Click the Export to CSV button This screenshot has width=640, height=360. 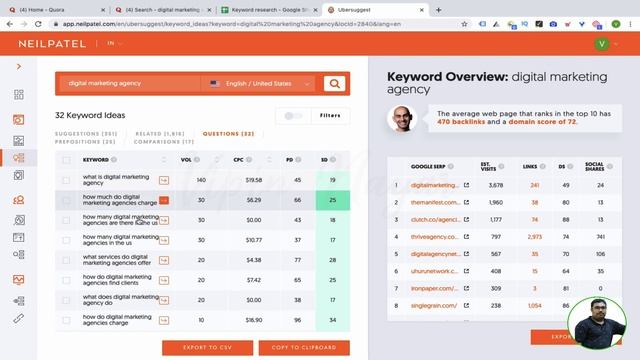click(x=207, y=348)
